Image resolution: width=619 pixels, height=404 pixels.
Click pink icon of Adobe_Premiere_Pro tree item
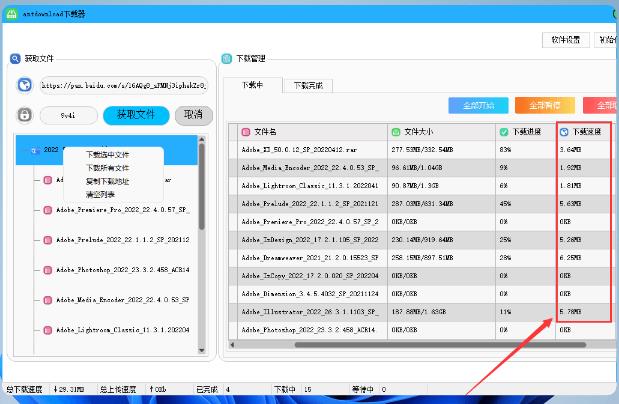pyautogui.click(x=48, y=210)
